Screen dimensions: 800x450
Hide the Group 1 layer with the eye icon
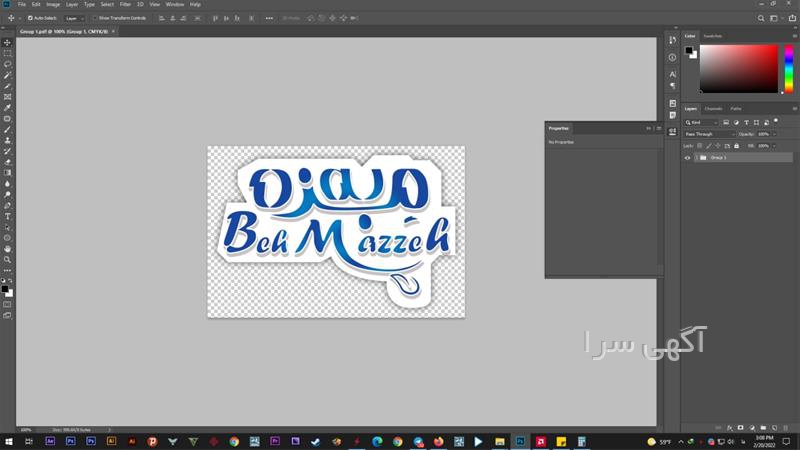point(687,158)
